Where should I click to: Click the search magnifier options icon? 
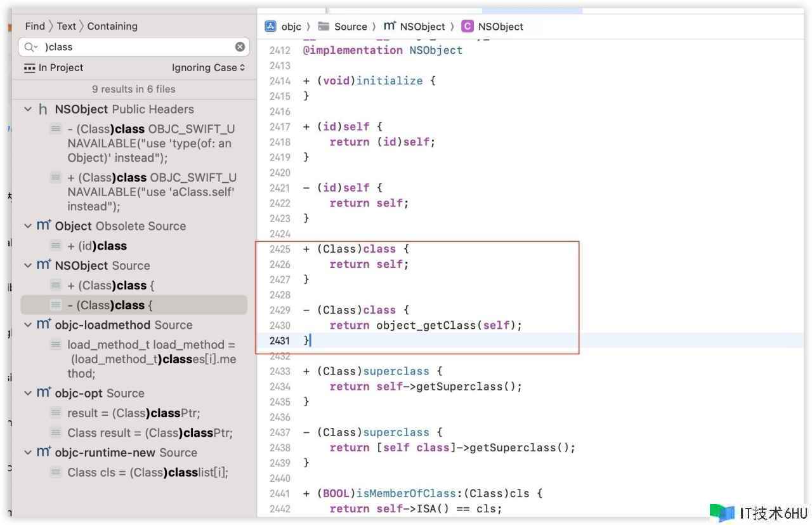(30, 47)
